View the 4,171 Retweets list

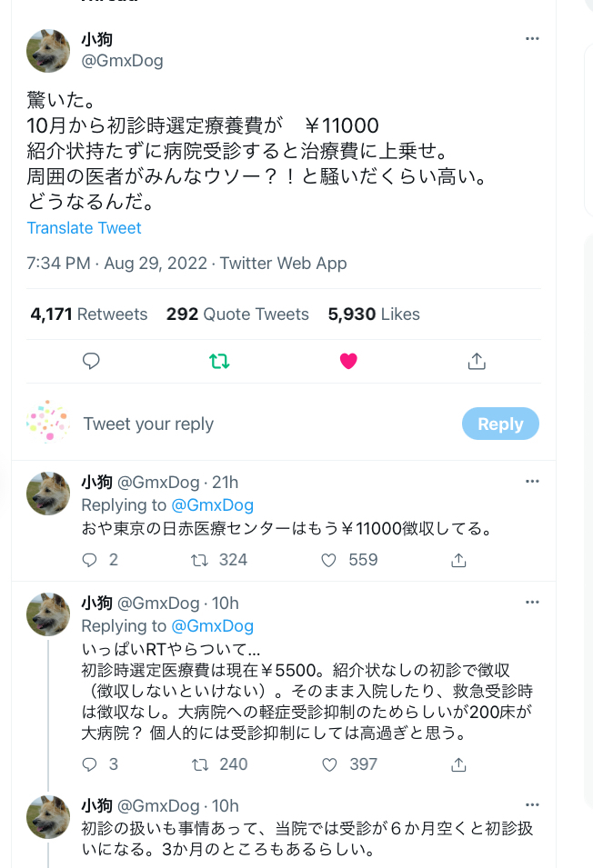tap(88, 314)
